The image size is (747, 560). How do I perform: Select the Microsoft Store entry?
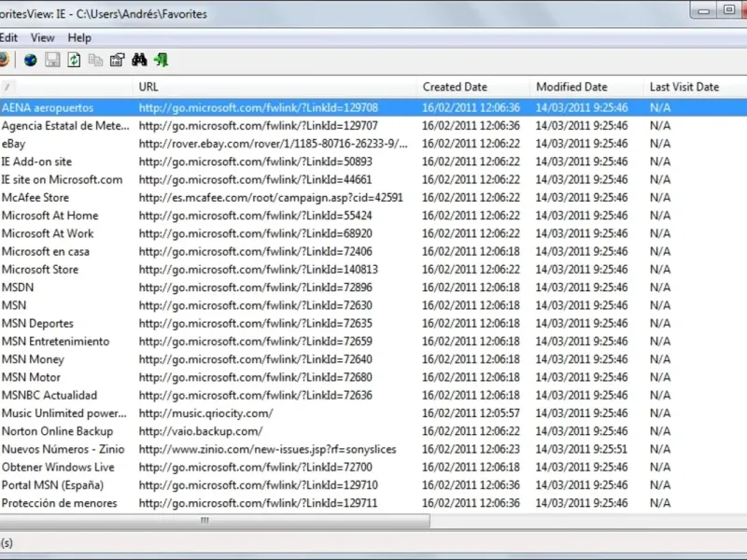tap(40, 270)
